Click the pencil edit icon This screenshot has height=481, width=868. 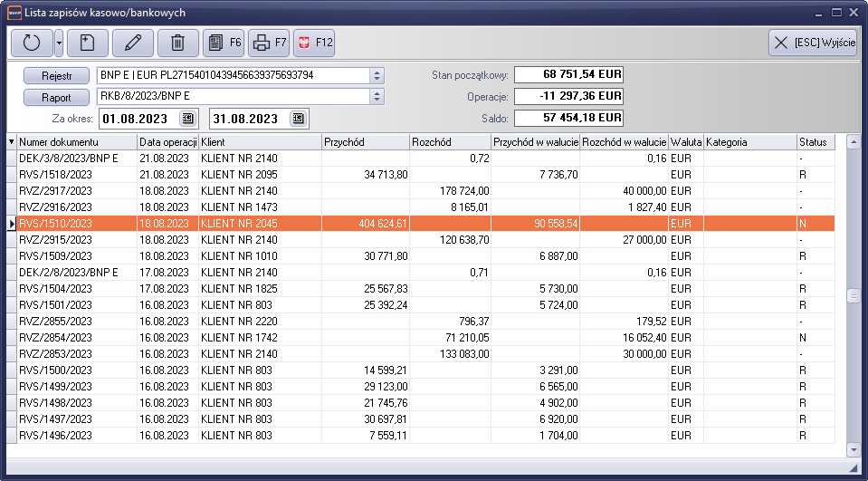click(x=133, y=43)
